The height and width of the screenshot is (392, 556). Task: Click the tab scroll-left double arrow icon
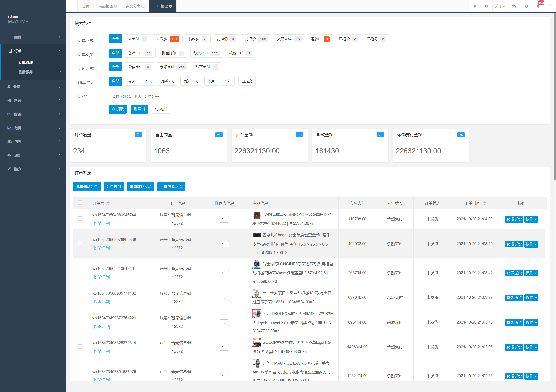tap(475, 6)
